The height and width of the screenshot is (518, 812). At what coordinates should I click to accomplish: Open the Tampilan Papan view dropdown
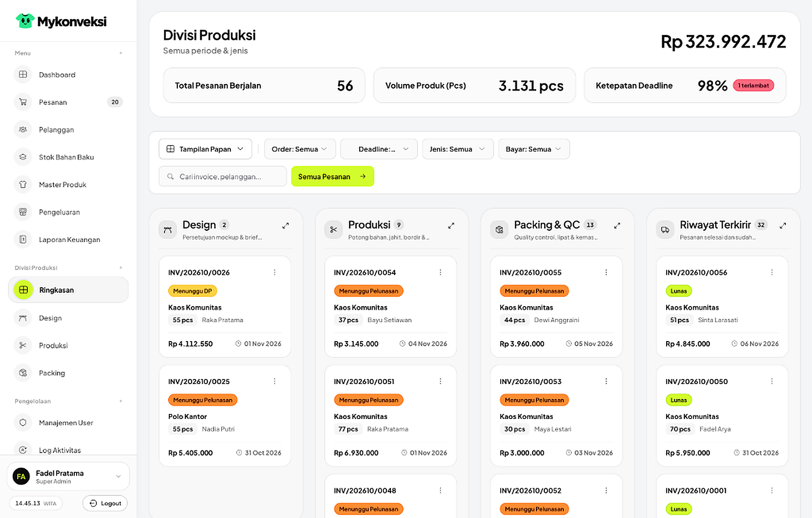(205, 149)
